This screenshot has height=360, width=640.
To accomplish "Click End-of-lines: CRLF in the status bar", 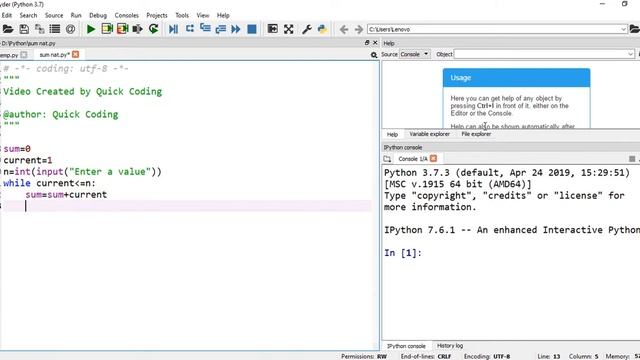I will tap(426, 356).
